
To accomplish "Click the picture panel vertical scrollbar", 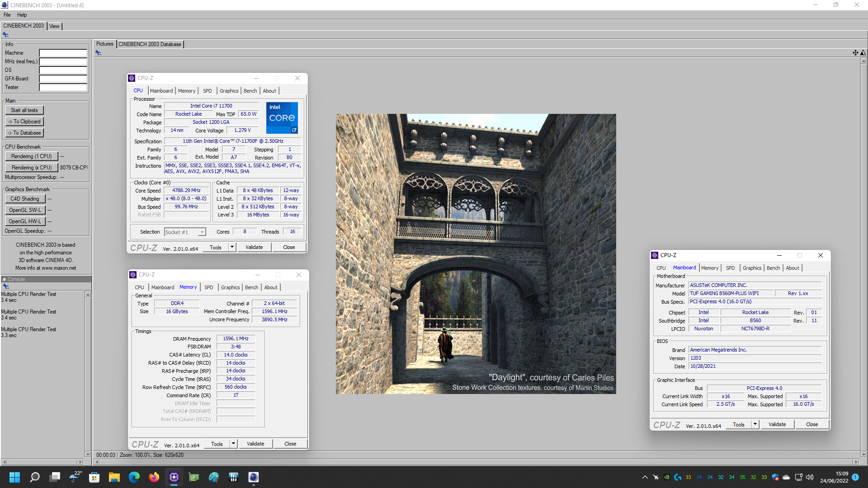I will [863, 258].
